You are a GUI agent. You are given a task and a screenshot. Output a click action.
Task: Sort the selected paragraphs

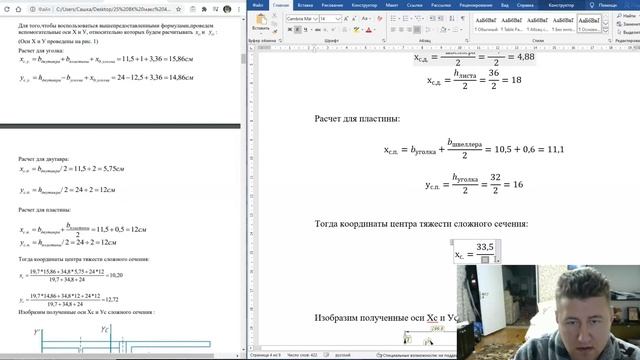tap(452, 19)
